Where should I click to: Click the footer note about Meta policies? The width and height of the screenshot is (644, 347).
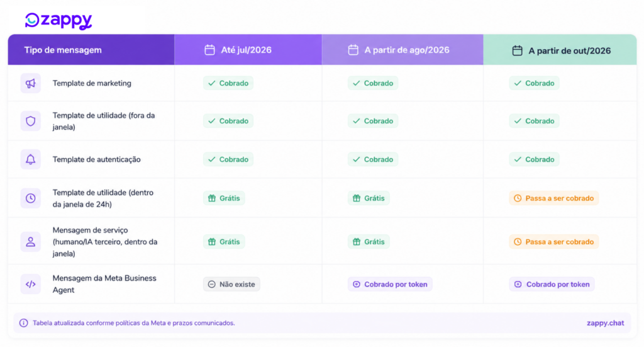[x=134, y=323]
